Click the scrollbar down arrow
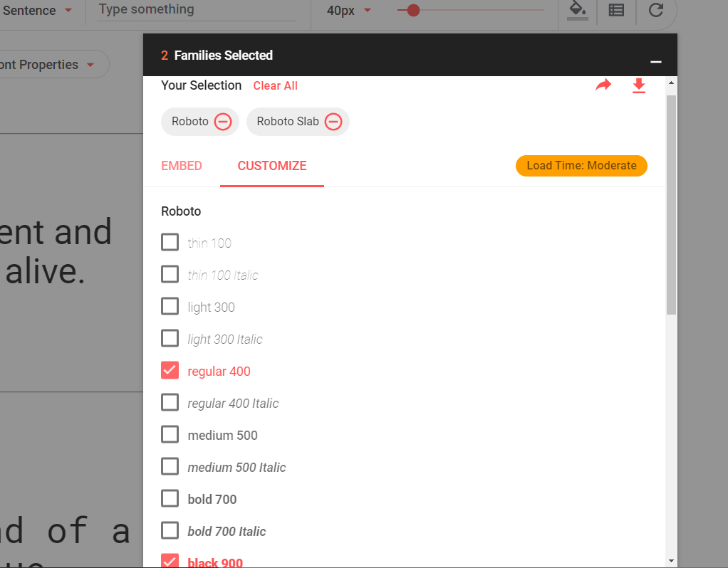 point(671,561)
